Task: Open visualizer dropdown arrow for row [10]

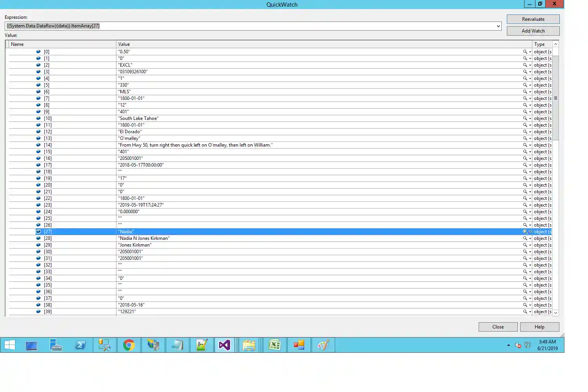Action: [x=530, y=118]
